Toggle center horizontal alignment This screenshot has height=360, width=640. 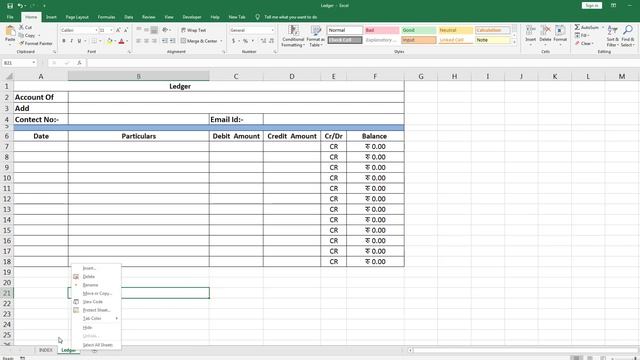(x=147, y=41)
